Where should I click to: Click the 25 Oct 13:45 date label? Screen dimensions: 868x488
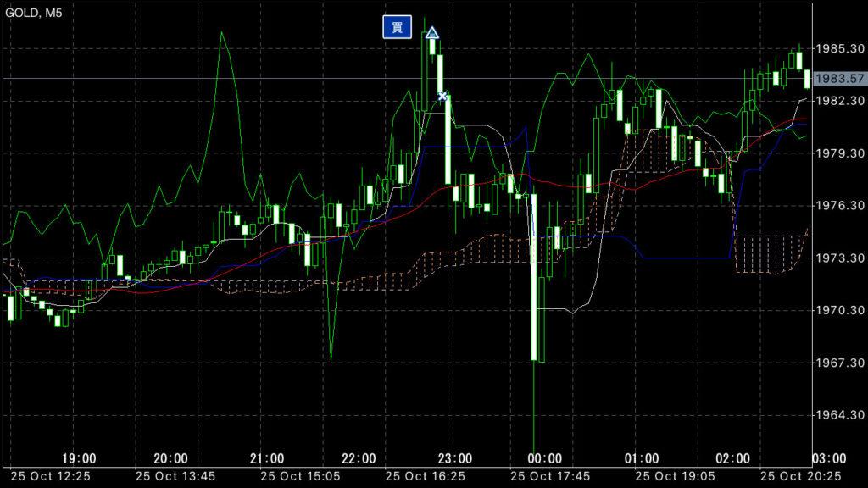click(175, 476)
